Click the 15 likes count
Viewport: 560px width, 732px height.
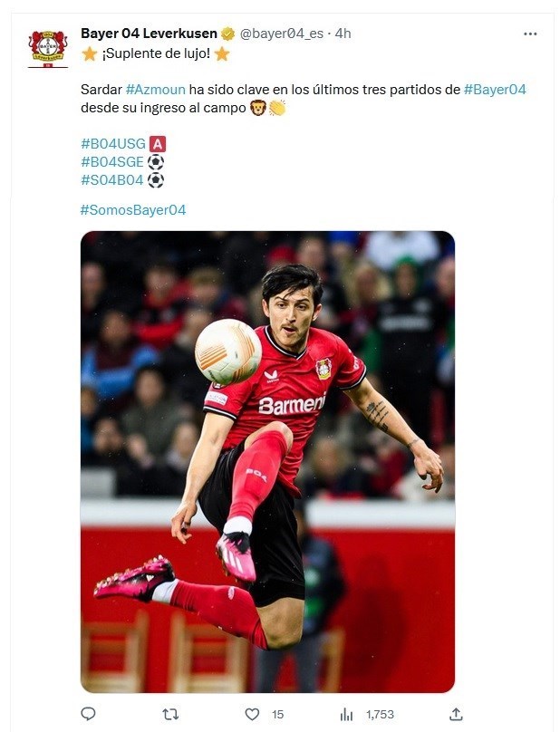click(278, 714)
